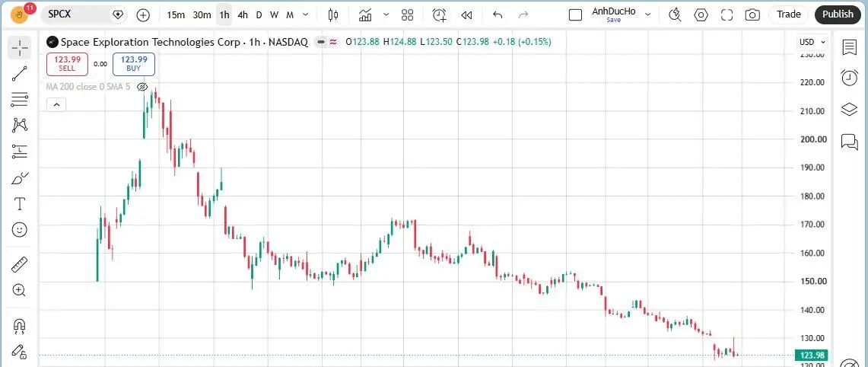Start bar replay mode
The width and height of the screenshot is (868, 367).
pyautogui.click(x=466, y=15)
